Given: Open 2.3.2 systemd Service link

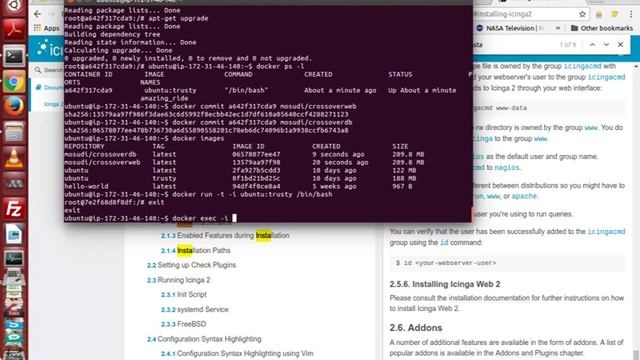Looking at the screenshot, I should click(x=195, y=309).
